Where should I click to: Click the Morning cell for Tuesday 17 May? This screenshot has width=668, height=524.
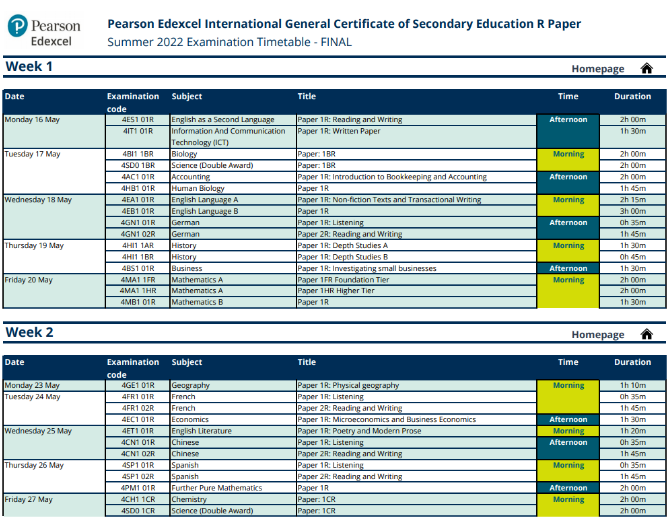coord(568,154)
